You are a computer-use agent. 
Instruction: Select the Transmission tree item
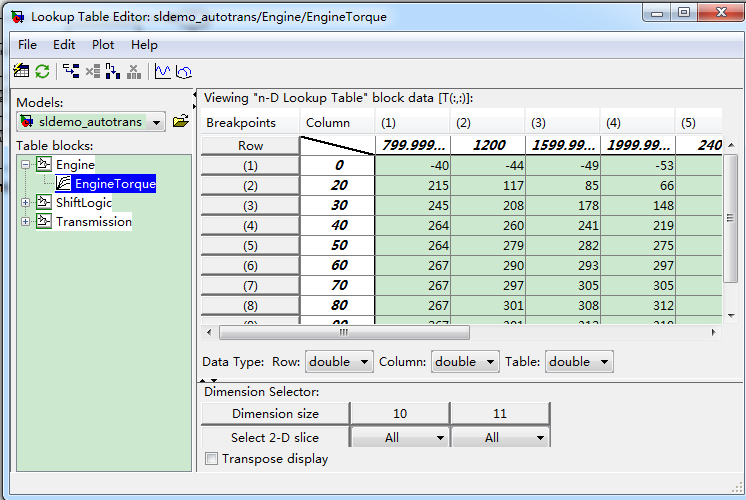(x=94, y=222)
